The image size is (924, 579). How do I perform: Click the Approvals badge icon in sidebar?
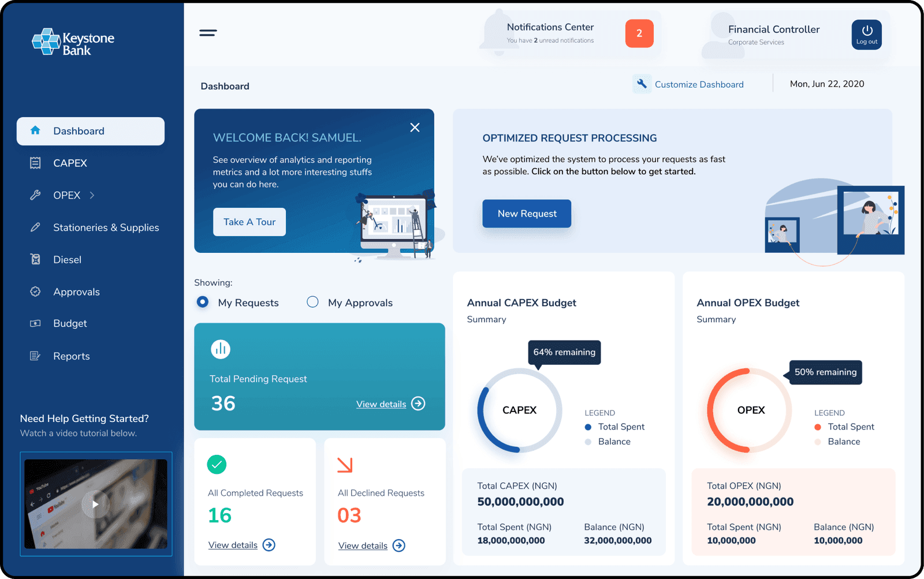(35, 292)
